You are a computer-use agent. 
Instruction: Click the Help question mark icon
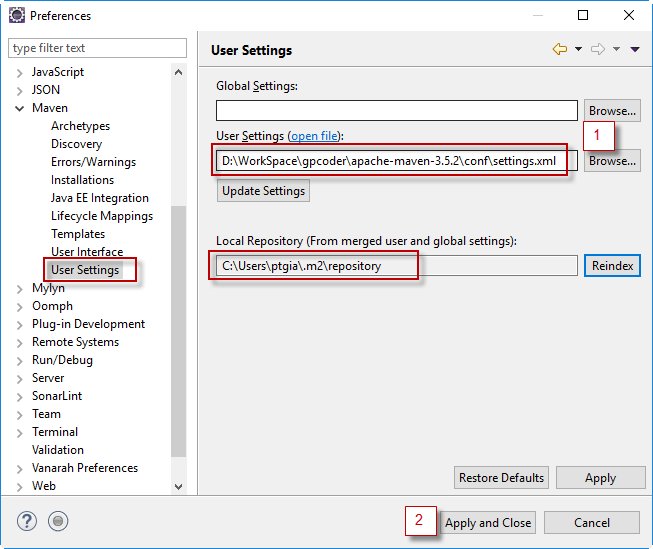[27, 521]
